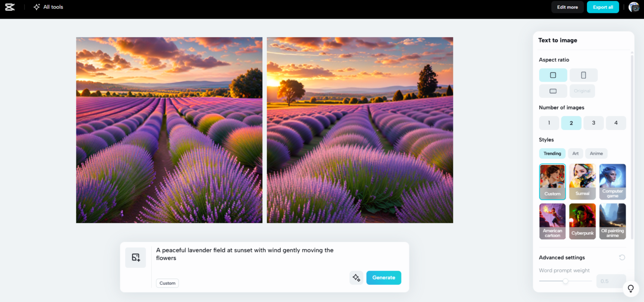This screenshot has height=302, width=644.
Task: Set Number of images to 3
Action: tap(594, 123)
